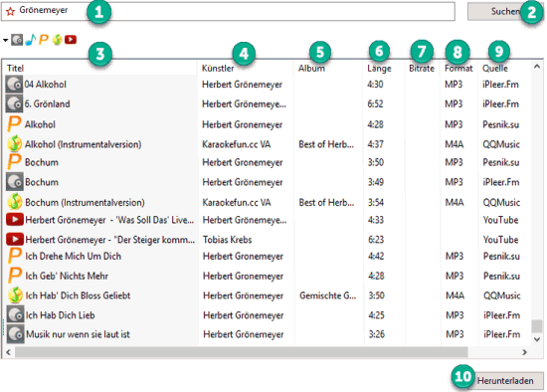
Task: Click the Herunterladen button
Action: pos(504,380)
